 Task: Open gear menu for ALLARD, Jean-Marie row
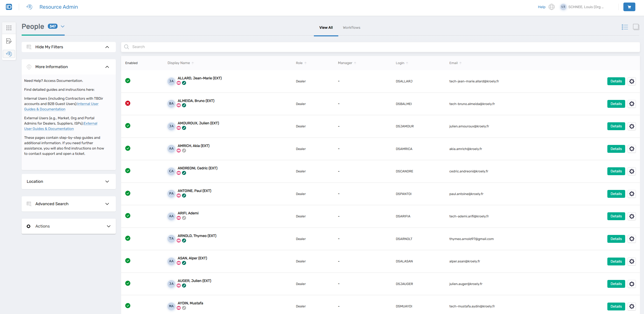pyautogui.click(x=632, y=81)
